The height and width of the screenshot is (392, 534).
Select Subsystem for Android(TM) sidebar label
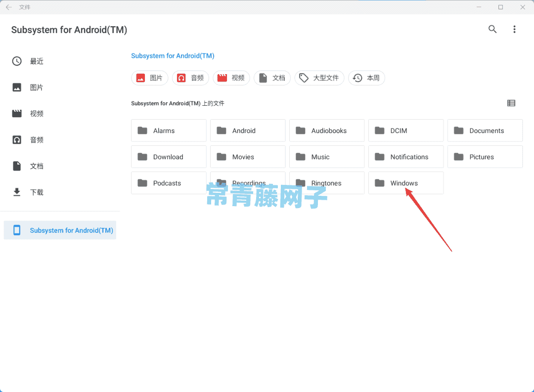(x=72, y=230)
